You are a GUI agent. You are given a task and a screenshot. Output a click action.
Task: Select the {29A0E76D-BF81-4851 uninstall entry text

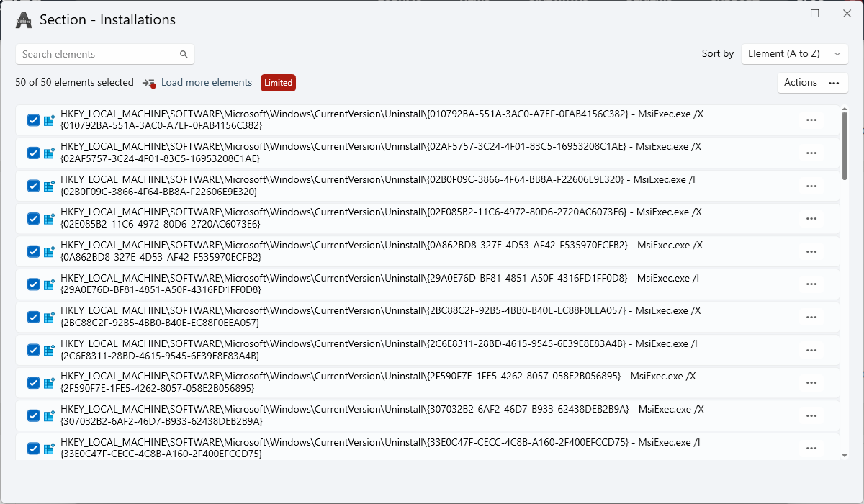pyautogui.click(x=380, y=284)
